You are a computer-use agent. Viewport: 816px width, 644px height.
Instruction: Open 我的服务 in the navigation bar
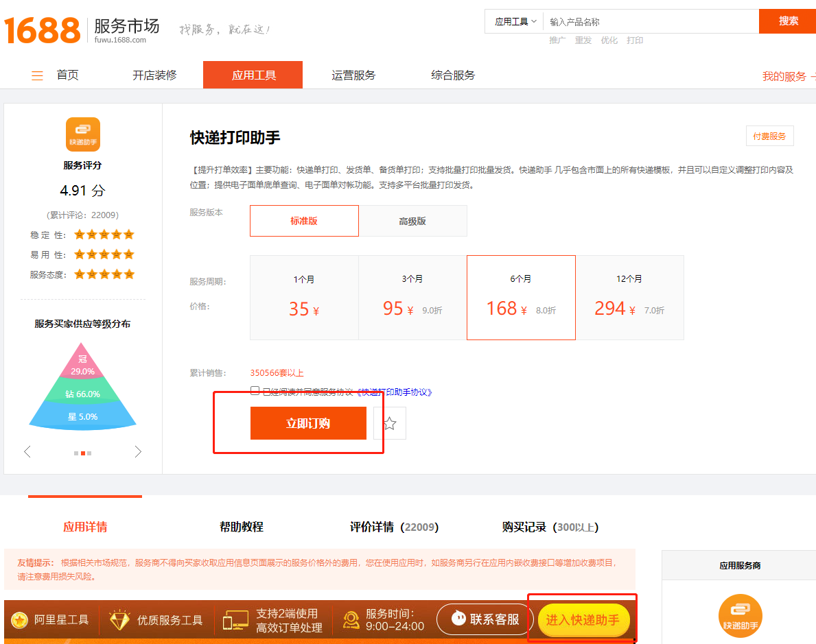pos(784,76)
